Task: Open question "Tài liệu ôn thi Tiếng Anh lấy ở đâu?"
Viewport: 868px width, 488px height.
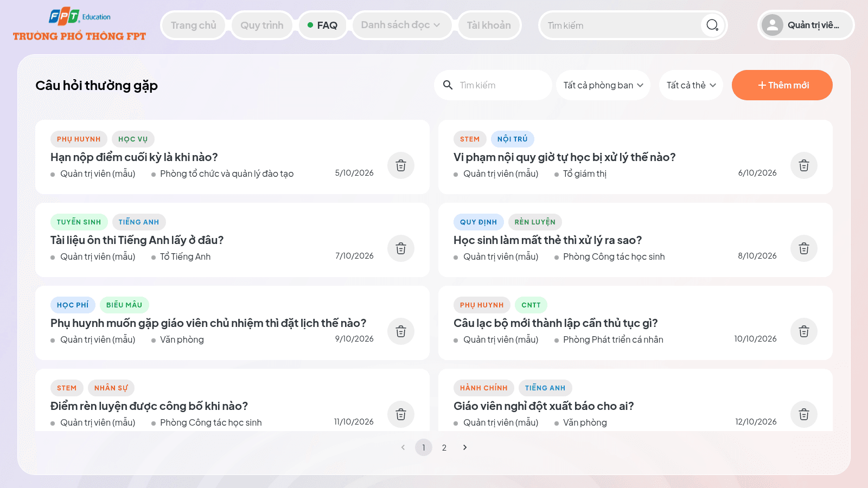Action: (137, 240)
